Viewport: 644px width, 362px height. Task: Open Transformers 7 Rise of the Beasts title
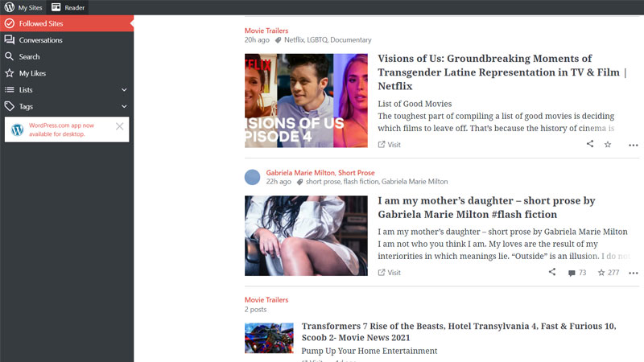click(x=459, y=331)
